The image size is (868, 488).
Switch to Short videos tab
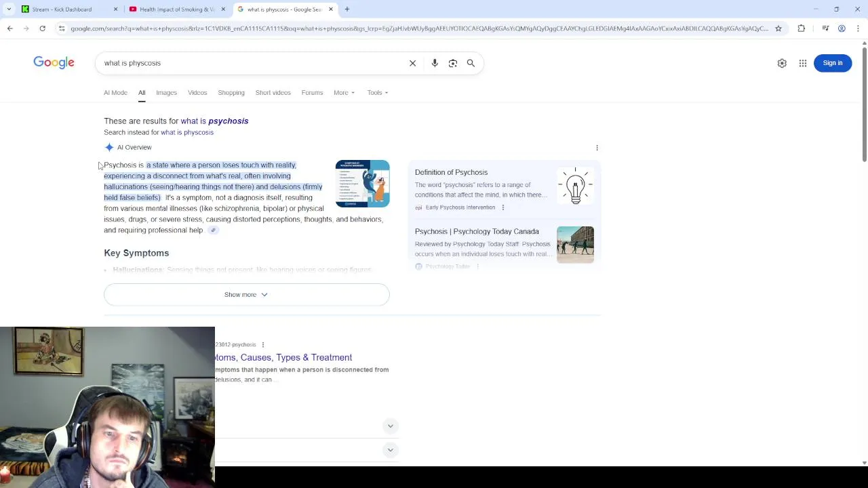coord(273,93)
